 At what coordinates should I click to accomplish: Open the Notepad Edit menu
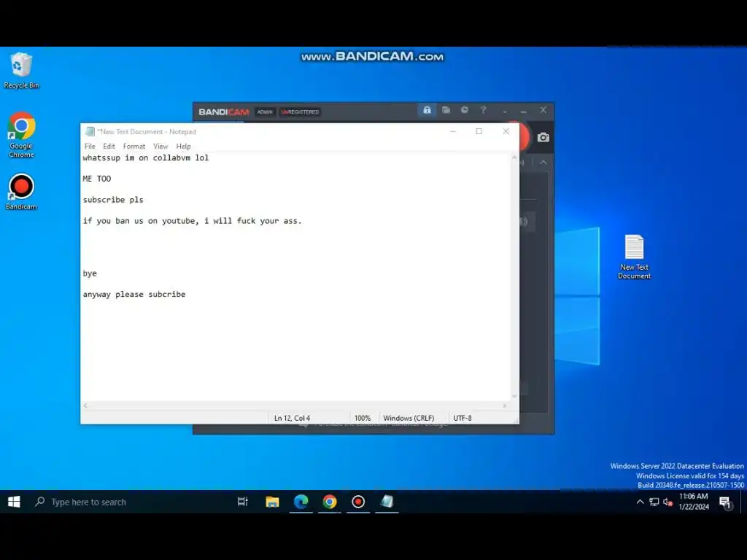click(x=109, y=146)
